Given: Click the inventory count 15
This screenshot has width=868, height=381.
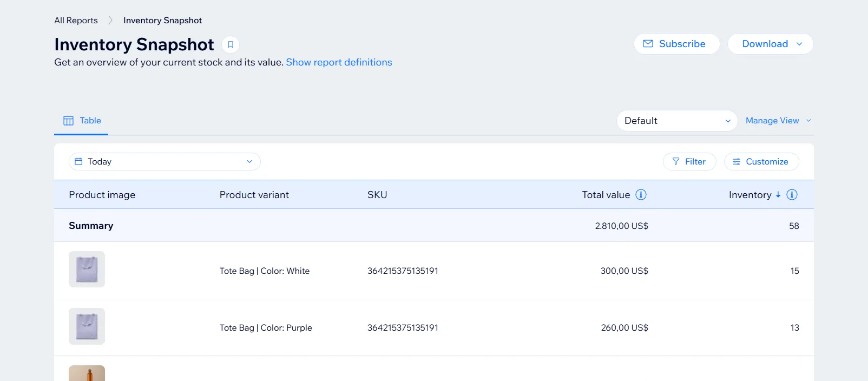Looking at the screenshot, I should [x=794, y=271].
